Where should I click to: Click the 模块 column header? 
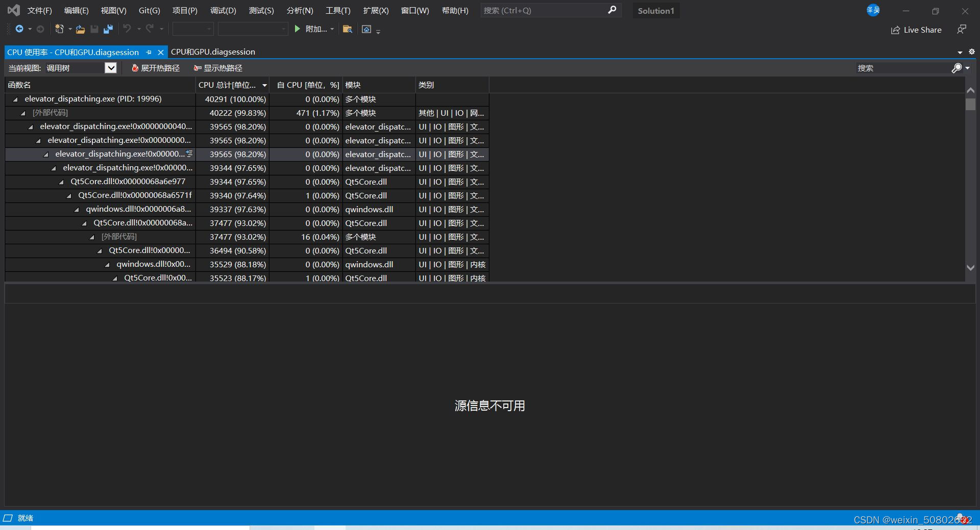point(379,85)
